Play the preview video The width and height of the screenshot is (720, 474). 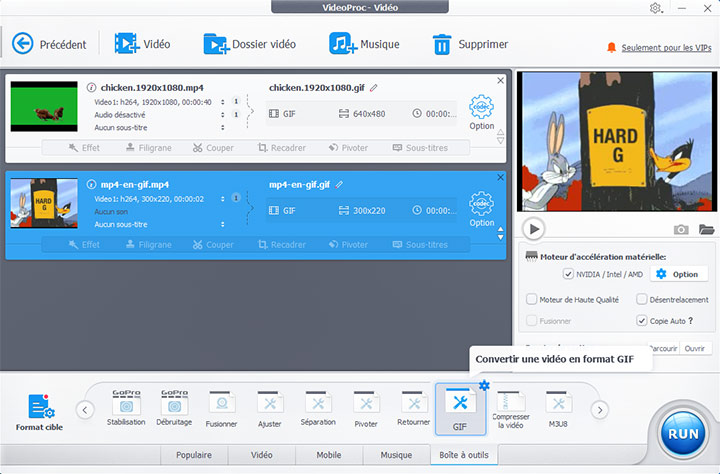click(535, 229)
